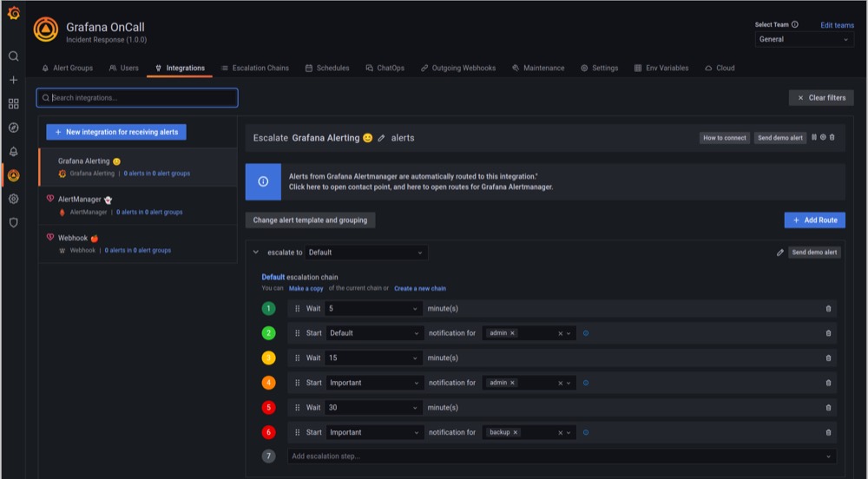Open the sidebar OnCall plugin icon
Viewport: 868px width, 479px height.
(x=14, y=175)
